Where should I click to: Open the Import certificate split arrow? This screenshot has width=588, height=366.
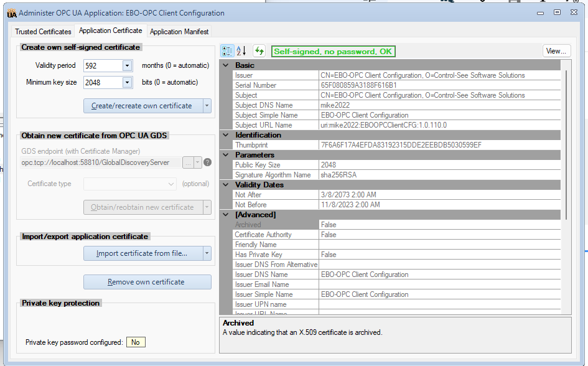tap(207, 253)
